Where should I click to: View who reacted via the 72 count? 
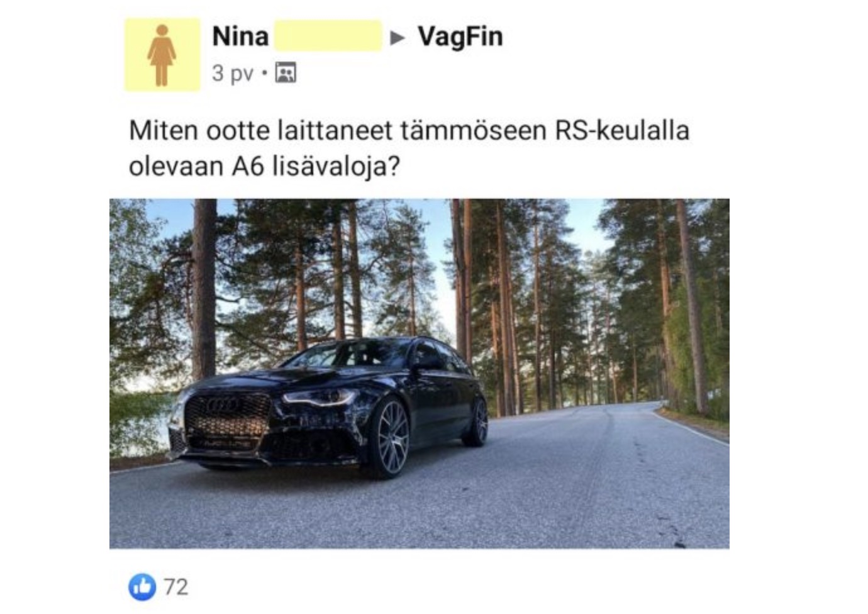tap(176, 587)
